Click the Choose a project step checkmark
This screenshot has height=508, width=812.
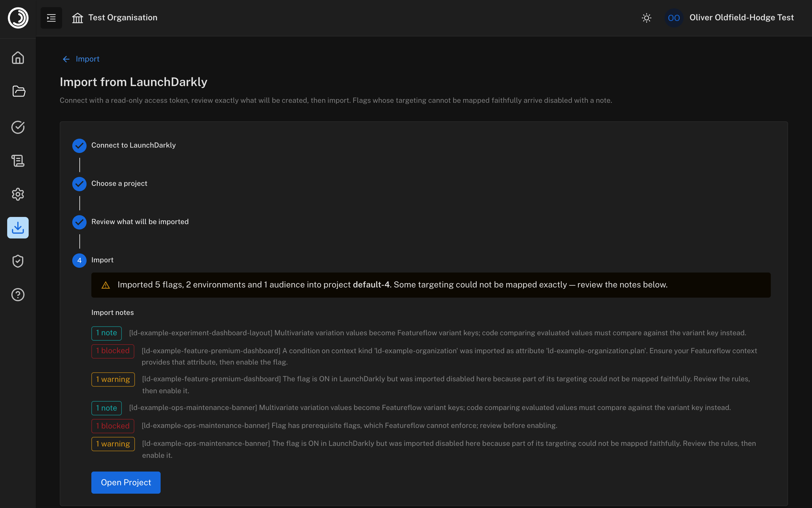tap(79, 184)
